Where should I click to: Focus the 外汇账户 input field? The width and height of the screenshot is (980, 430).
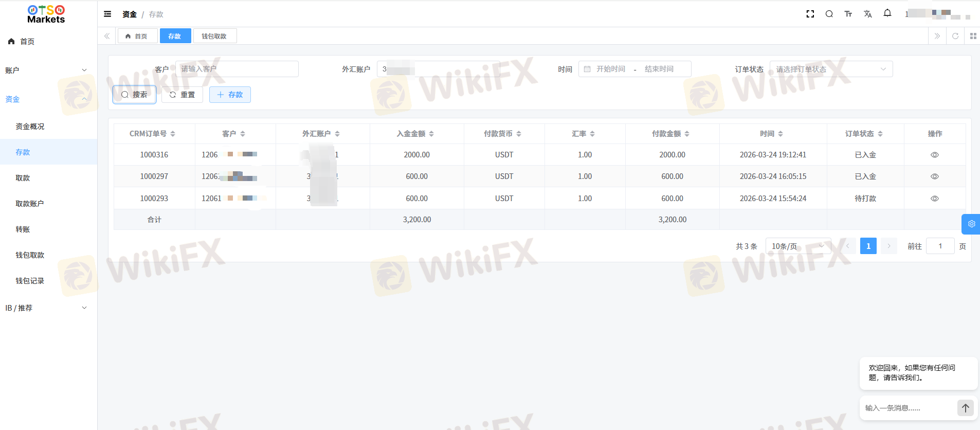(438, 69)
